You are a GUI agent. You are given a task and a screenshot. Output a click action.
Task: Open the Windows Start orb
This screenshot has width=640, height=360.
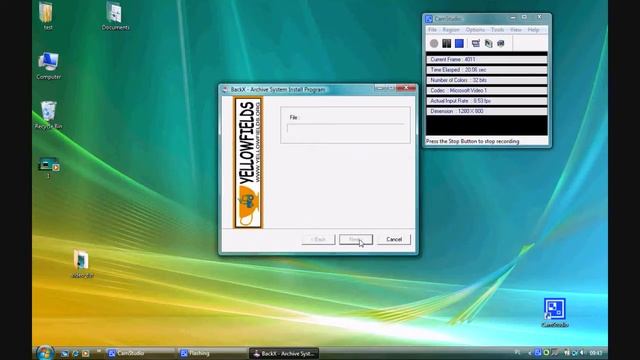(45, 353)
